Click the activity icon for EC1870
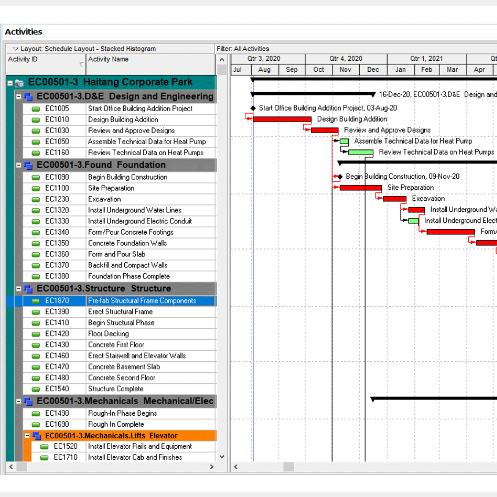This screenshot has width=497, height=497. tap(36, 301)
